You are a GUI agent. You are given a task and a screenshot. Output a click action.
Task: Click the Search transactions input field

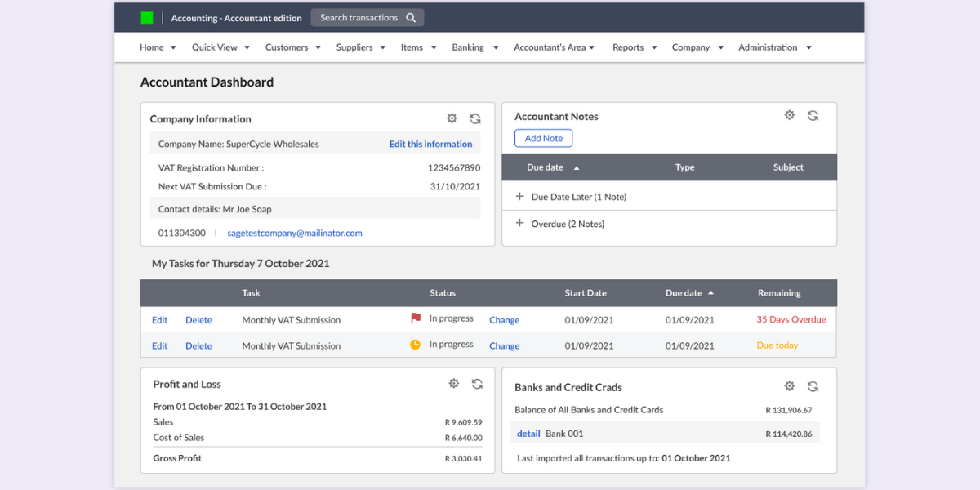coord(359,16)
